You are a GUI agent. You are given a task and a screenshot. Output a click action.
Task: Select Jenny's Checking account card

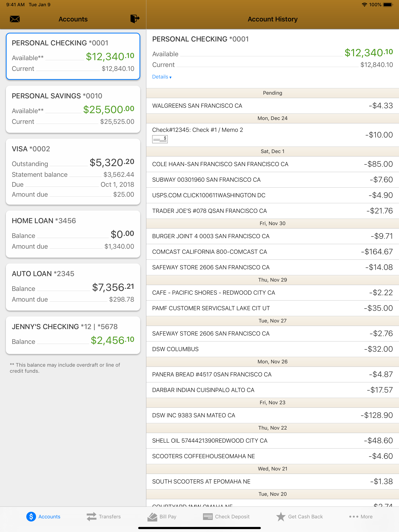click(73, 335)
